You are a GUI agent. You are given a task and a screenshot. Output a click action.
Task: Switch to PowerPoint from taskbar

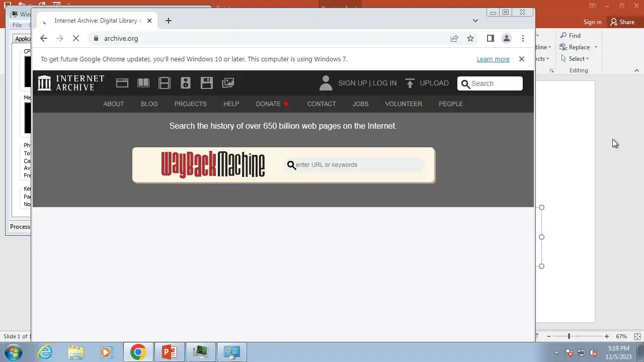tap(170, 352)
